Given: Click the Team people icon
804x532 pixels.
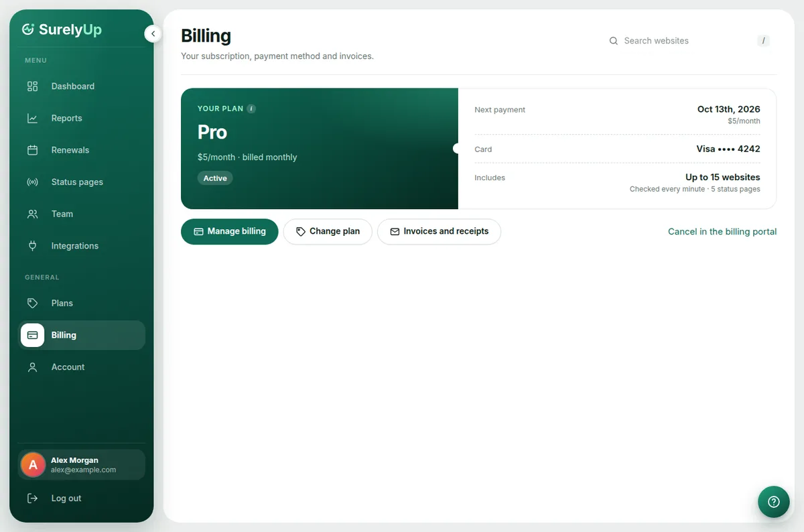Looking at the screenshot, I should click(x=32, y=214).
